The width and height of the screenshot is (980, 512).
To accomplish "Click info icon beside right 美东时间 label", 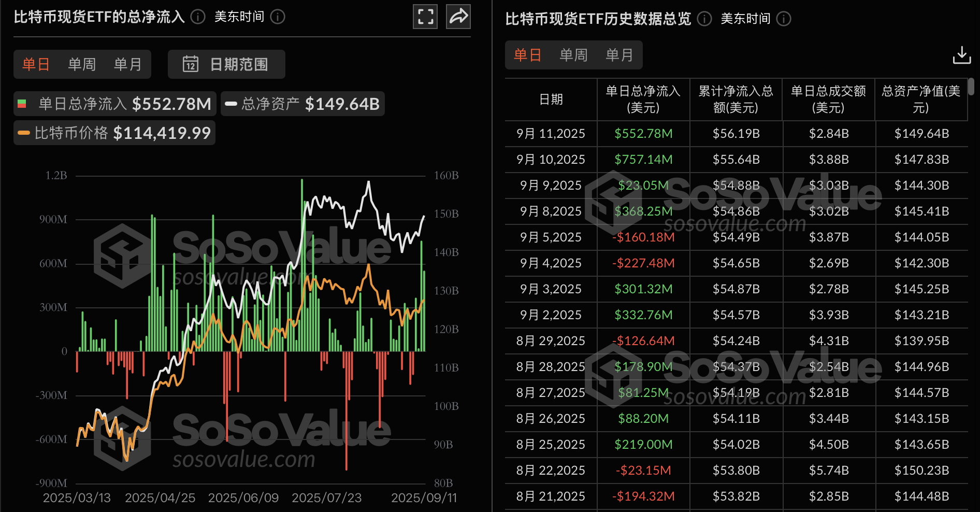I will [784, 19].
